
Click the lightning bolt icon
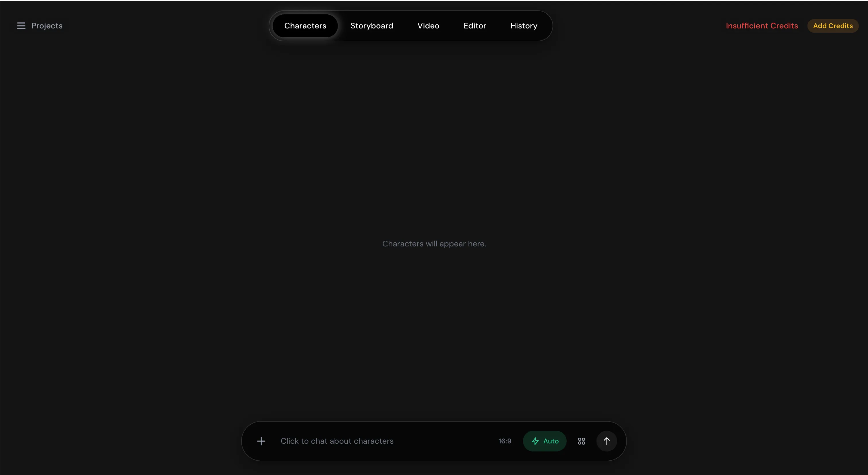tap(535, 441)
